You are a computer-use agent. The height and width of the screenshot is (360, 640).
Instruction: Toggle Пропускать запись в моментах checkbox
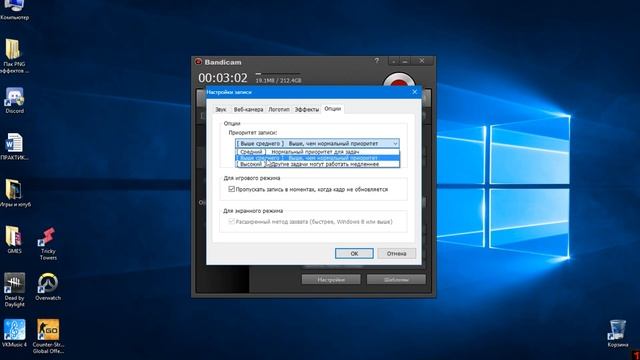point(231,189)
